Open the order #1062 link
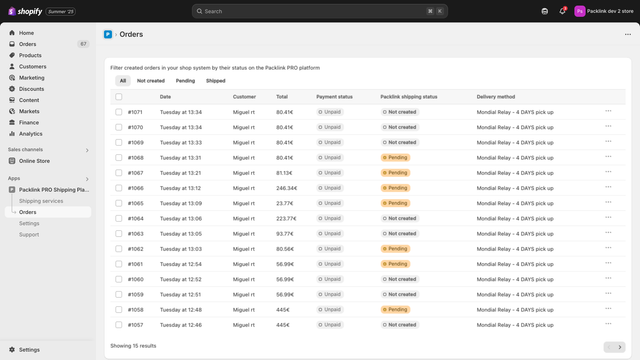 click(136, 249)
